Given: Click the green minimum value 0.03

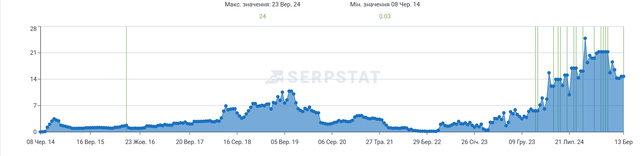Looking at the screenshot, I should pos(385,16).
